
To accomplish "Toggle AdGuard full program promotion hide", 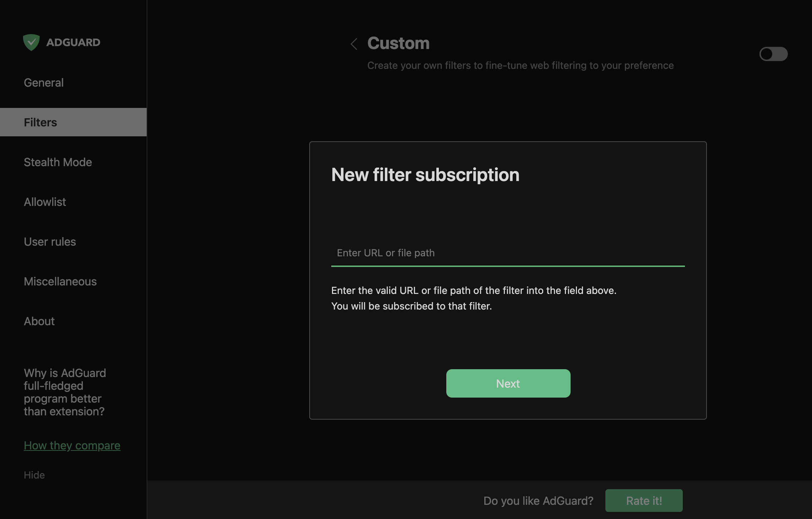I will tap(34, 474).
